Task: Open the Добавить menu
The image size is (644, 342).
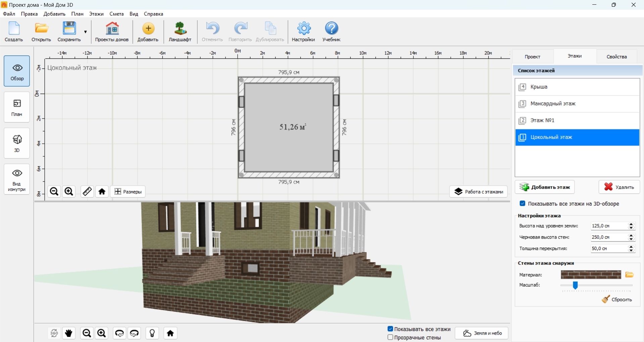Action: (x=54, y=14)
